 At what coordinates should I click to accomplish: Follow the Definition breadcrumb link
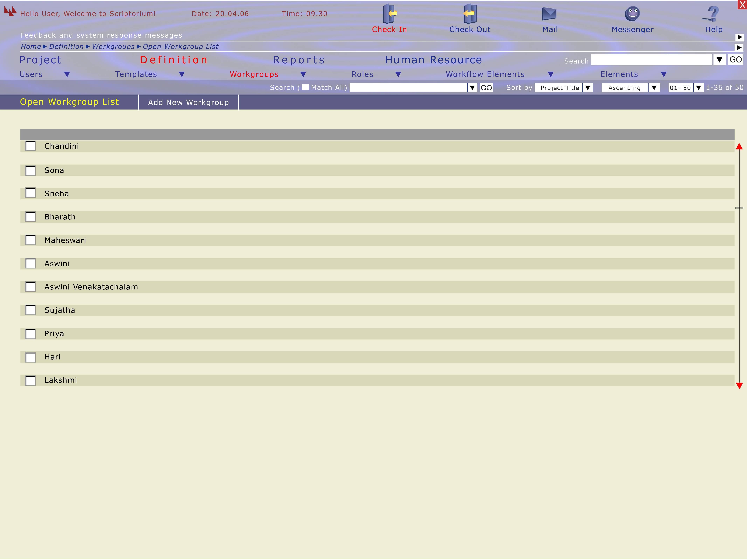click(x=66, y=47)
